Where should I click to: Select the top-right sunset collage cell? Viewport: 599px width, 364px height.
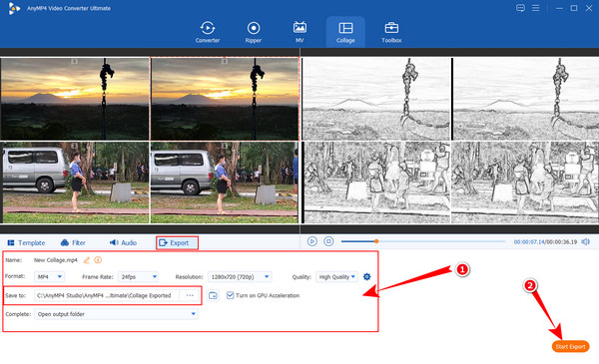[x=225, y=99]
